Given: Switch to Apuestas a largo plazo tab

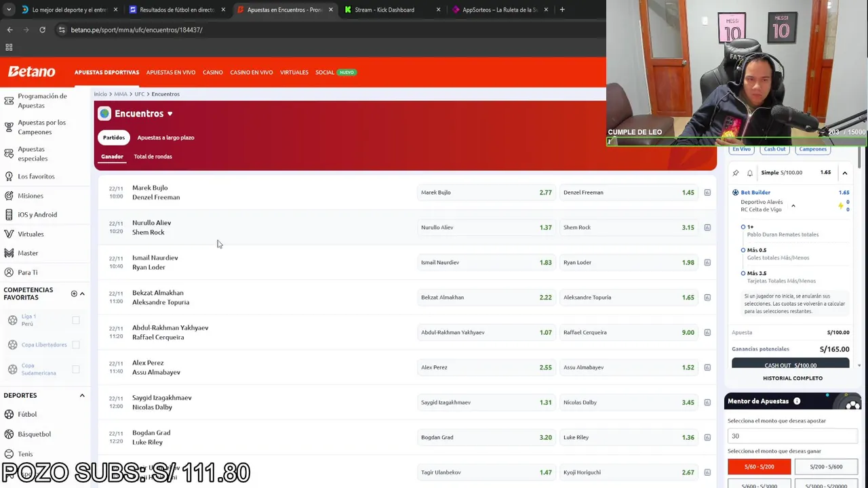Looking at the screenshot, I should click(165, 138).
